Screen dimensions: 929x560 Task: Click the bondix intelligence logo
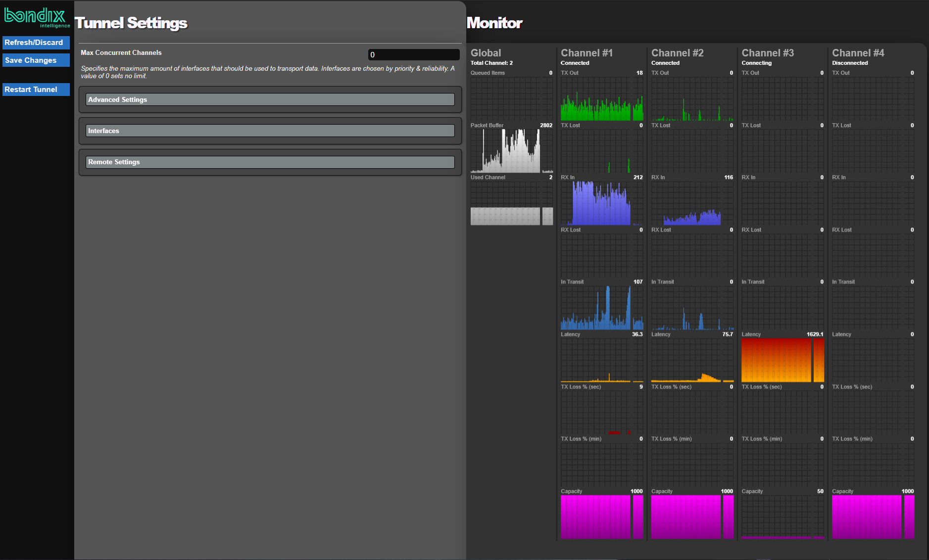tap(37, 17)
